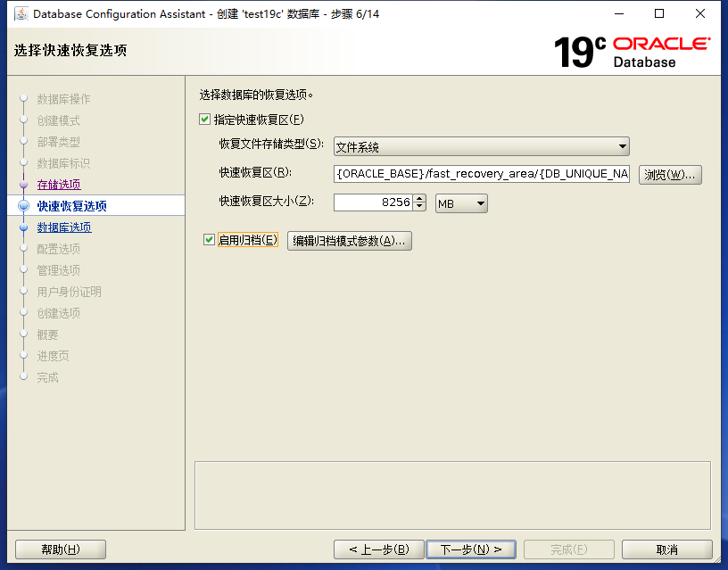Screen dimensions: 728x570
Task: Click the Java app icon in title bar
Action: (21, 14)
